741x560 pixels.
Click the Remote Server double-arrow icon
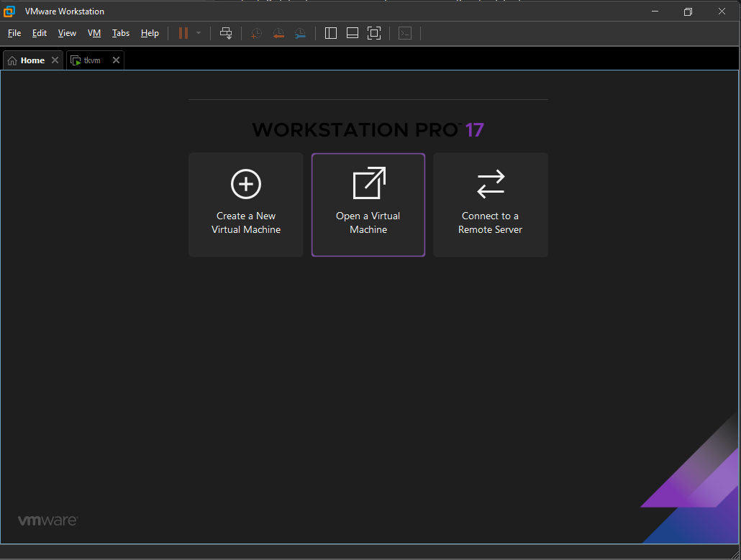click(490, 183)
